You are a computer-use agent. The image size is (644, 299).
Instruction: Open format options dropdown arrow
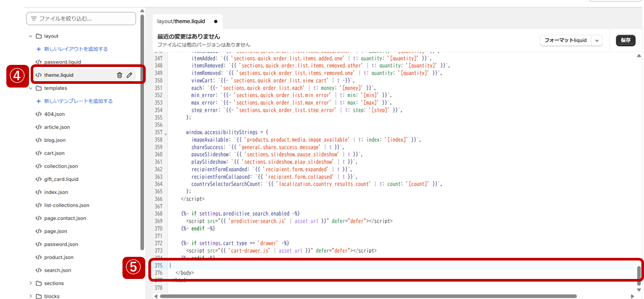[596, 41]
